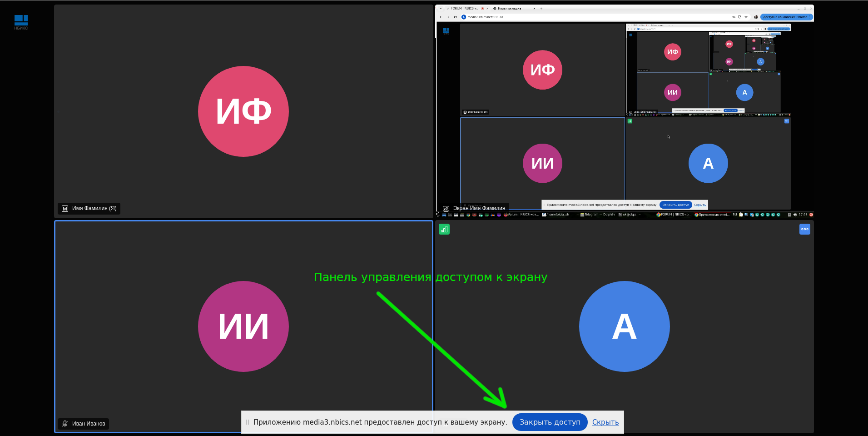Grab the drag handle on the large sharing notification bar
Screen dimensions: 868x436
click(248, 422)
